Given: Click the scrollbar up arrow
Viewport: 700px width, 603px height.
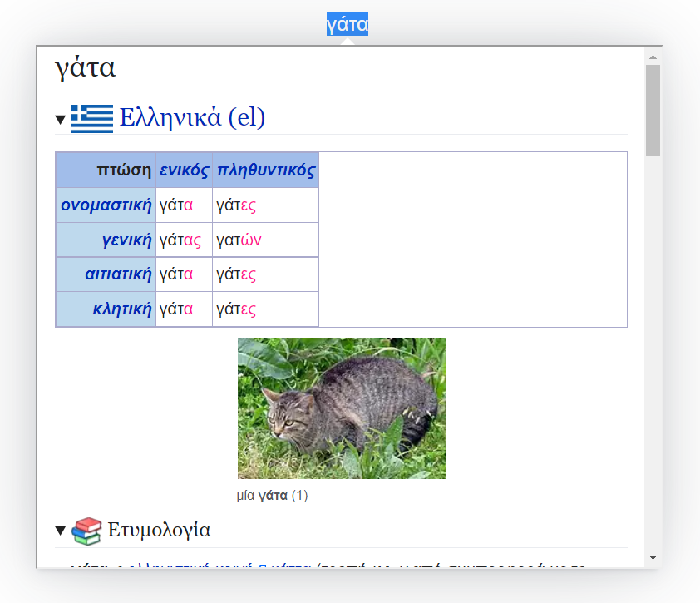Looking at the screenshot, I should 653,57.
